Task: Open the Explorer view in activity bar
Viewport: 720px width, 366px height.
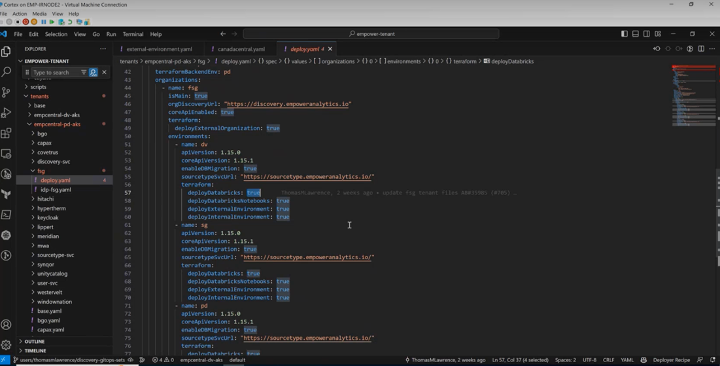Action: point(6,51)
